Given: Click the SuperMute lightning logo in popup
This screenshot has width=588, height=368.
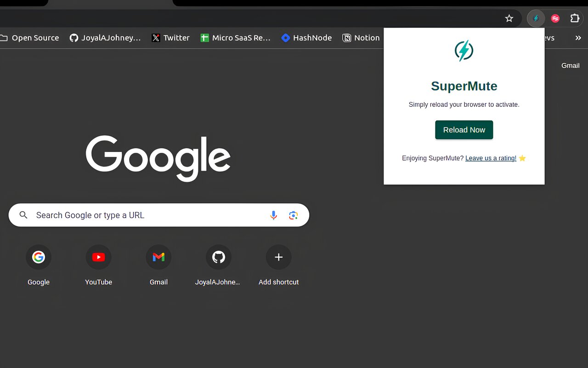Looking at the screenshot, I should tap(464, 51).
